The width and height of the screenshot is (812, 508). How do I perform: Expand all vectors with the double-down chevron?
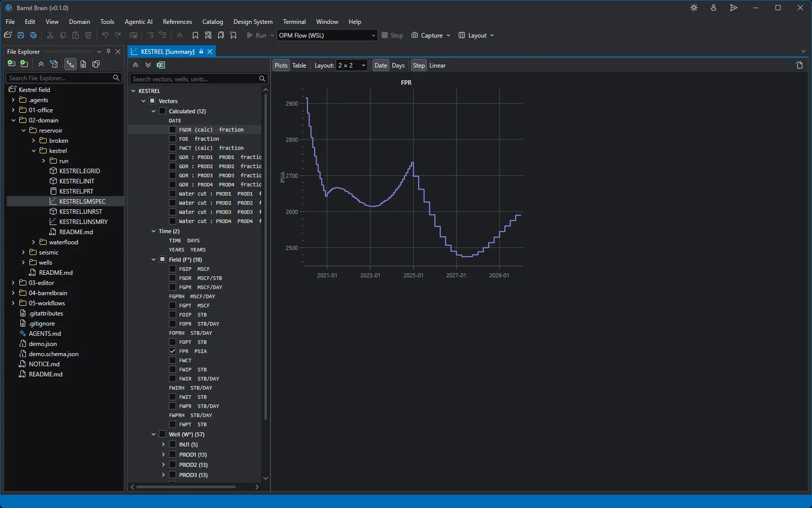148,65
